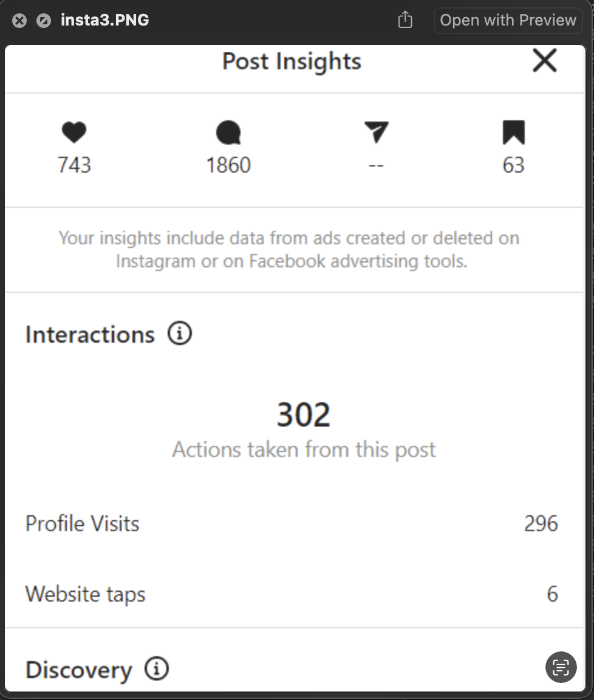This screenshot has height=700, width=594.
Task: Open the Discovery info icon
Action: click(x=157, y=669)
